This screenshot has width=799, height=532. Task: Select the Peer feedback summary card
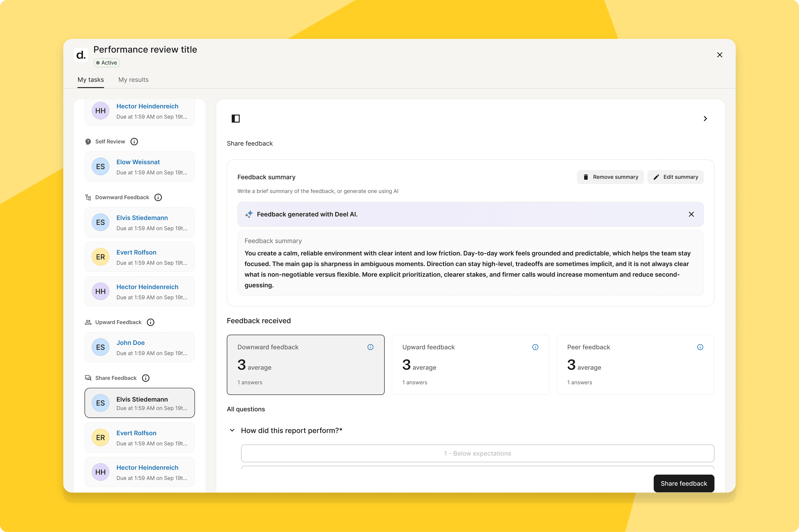[635, 365]
